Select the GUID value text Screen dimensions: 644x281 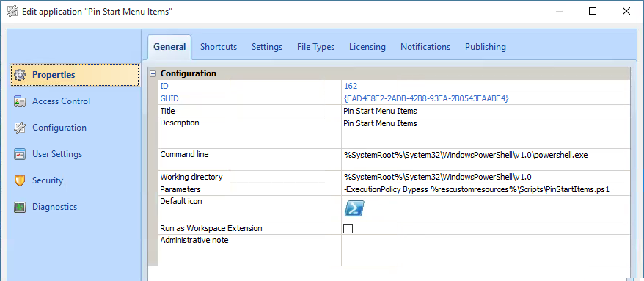coord(426,98)
